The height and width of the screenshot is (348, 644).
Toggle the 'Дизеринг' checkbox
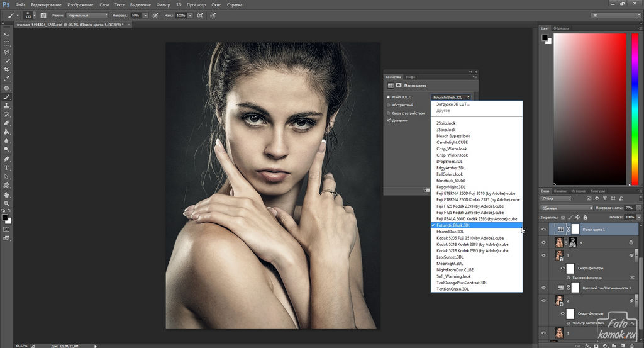click(388, 120)
